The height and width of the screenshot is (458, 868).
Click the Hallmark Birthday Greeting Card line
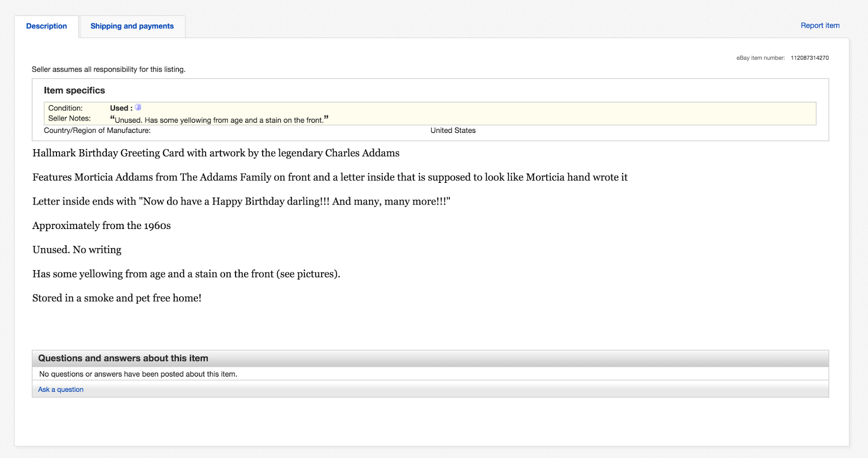(216, 153)
